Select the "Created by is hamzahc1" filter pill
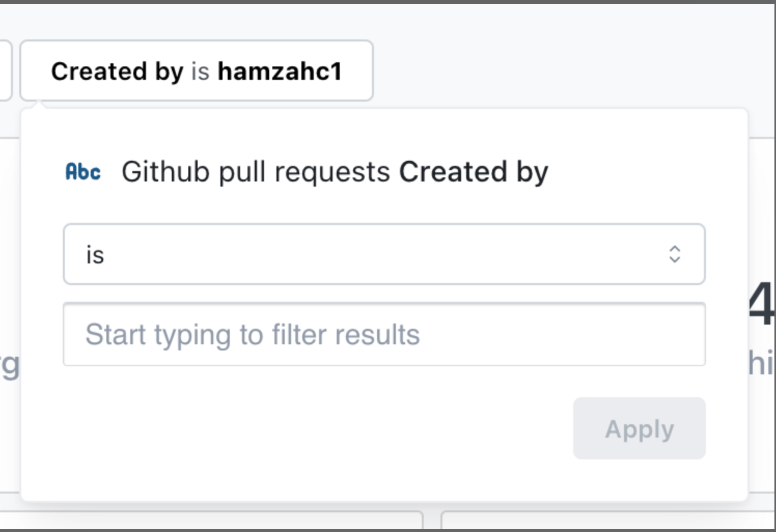 tap(196, 71)
